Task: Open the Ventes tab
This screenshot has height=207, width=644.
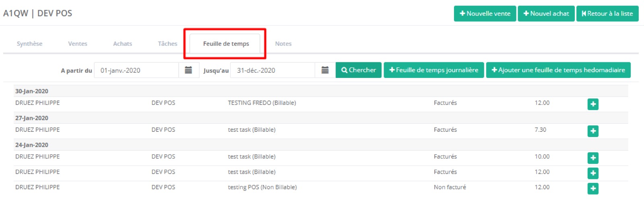Action: click(x=78, y=44)
